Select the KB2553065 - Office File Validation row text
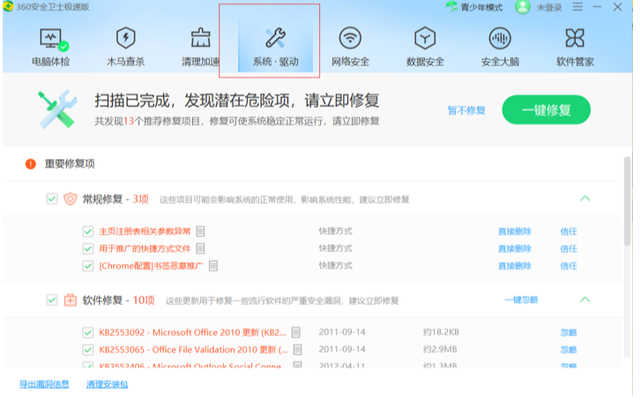This screenshot has height=402, width=640. [x=193, y=350]
